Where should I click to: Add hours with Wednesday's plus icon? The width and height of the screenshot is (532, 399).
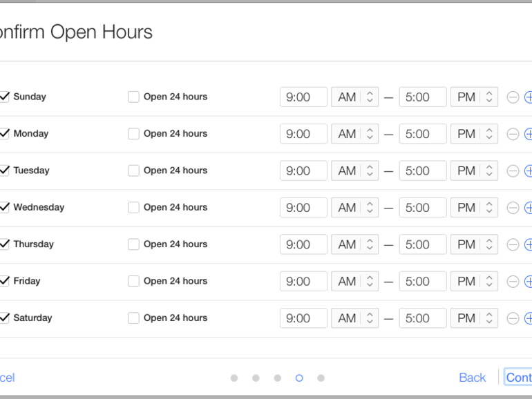(x=529, y=208)
